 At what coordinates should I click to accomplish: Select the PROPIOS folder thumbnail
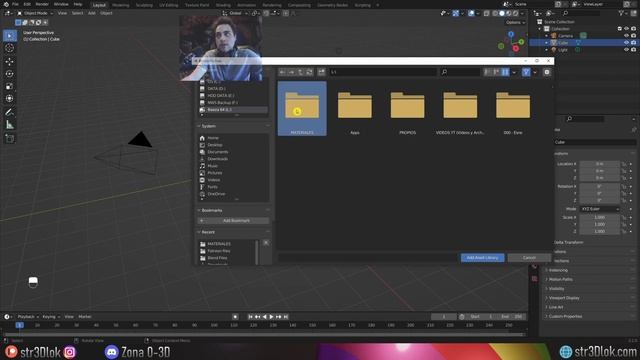click(407, 110)
